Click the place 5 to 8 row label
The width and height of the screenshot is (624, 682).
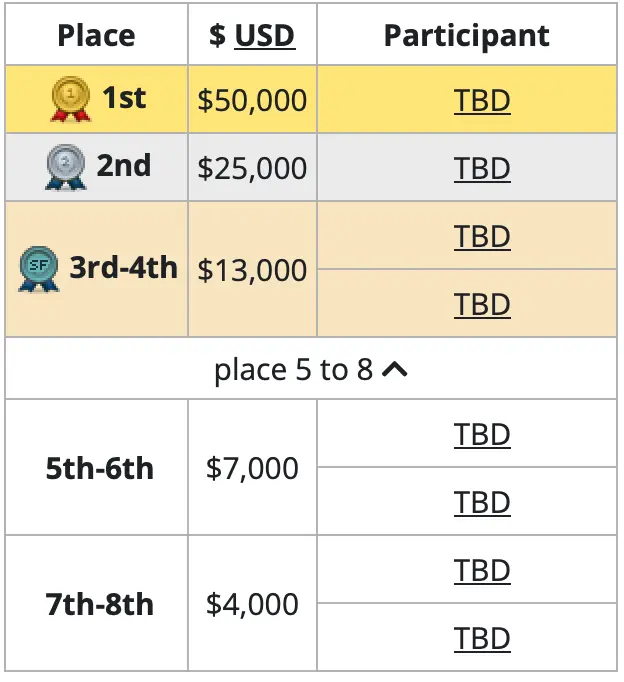coord(294,370)
